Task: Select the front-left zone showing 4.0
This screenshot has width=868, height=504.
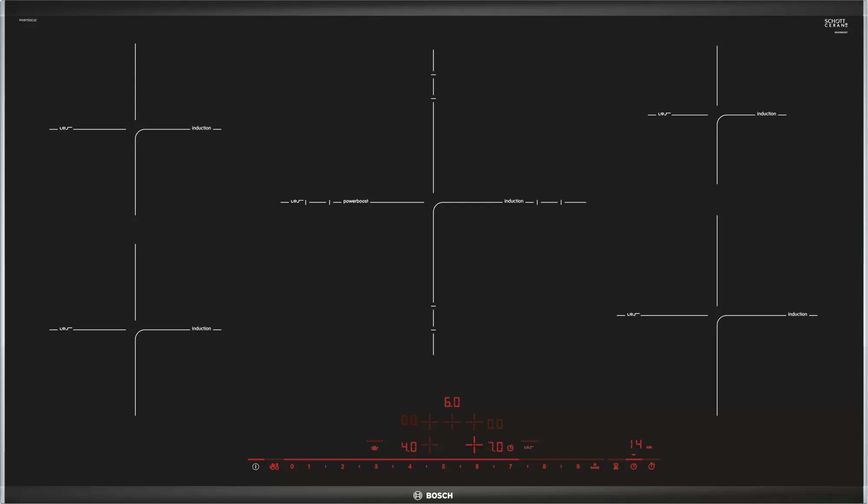Action: click(409, 447)
